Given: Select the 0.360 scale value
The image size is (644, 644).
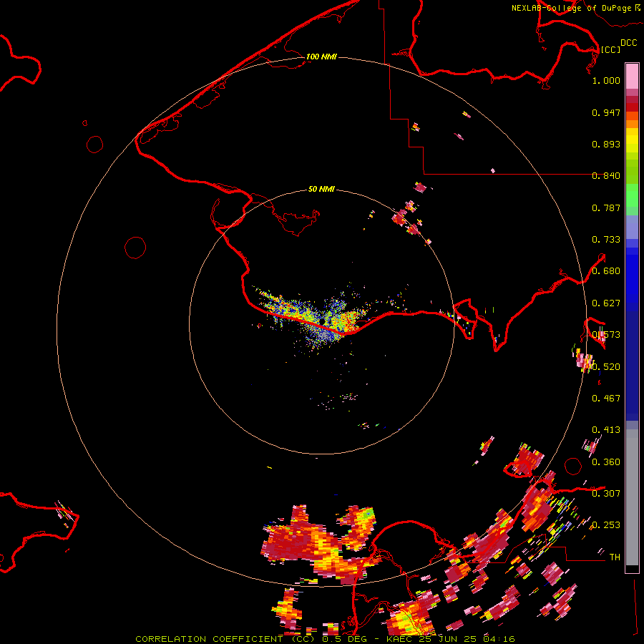Looking at the screenshot, I should click(606, 462).
